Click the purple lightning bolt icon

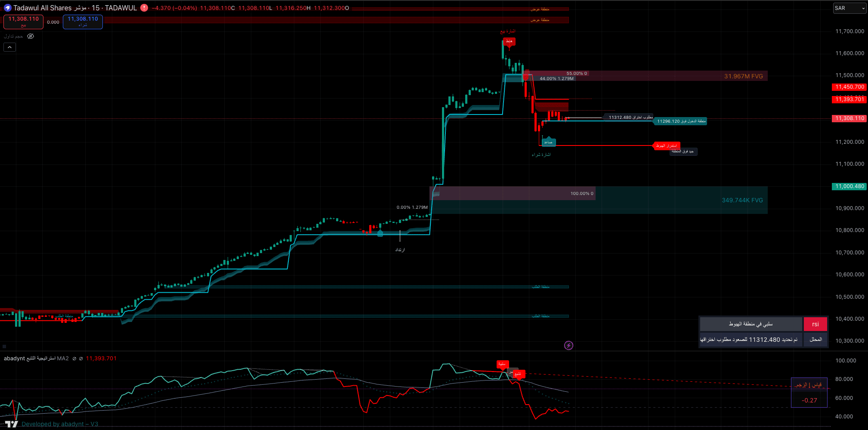(x=568, y=345)
